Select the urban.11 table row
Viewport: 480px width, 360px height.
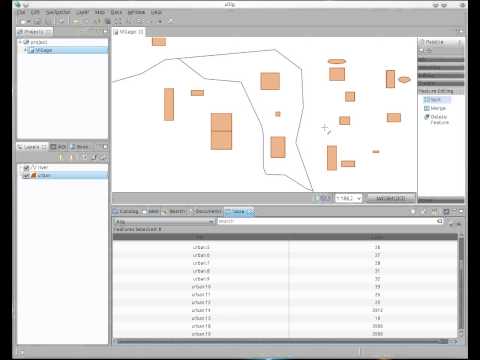[x=285, y=295]
